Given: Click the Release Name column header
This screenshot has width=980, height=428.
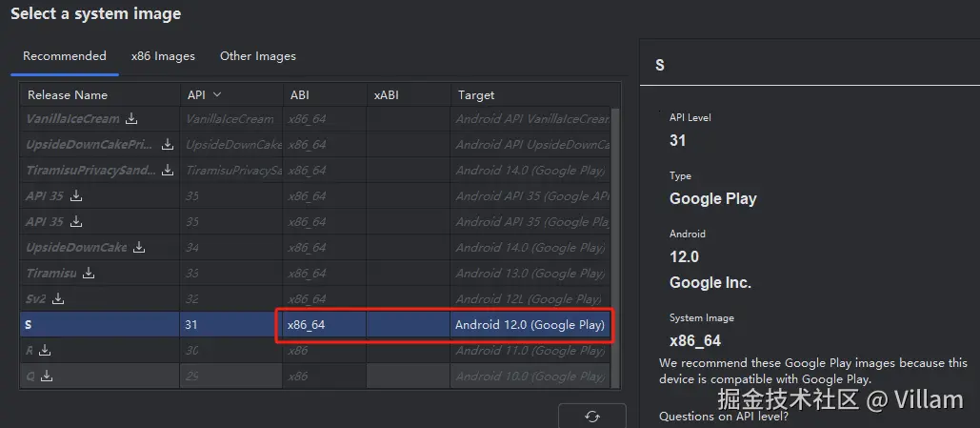Looking at the screenshot, I should click(x=68, y=94).
